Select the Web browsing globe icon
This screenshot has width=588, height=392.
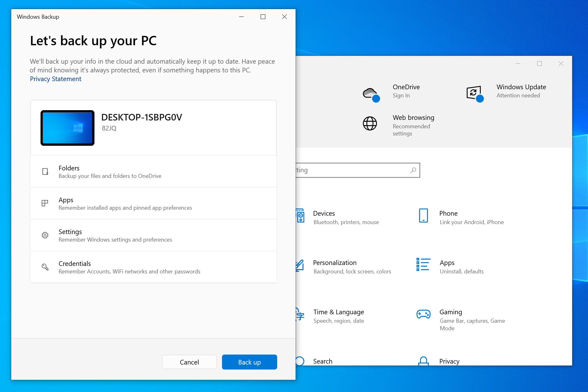point(370,123)
